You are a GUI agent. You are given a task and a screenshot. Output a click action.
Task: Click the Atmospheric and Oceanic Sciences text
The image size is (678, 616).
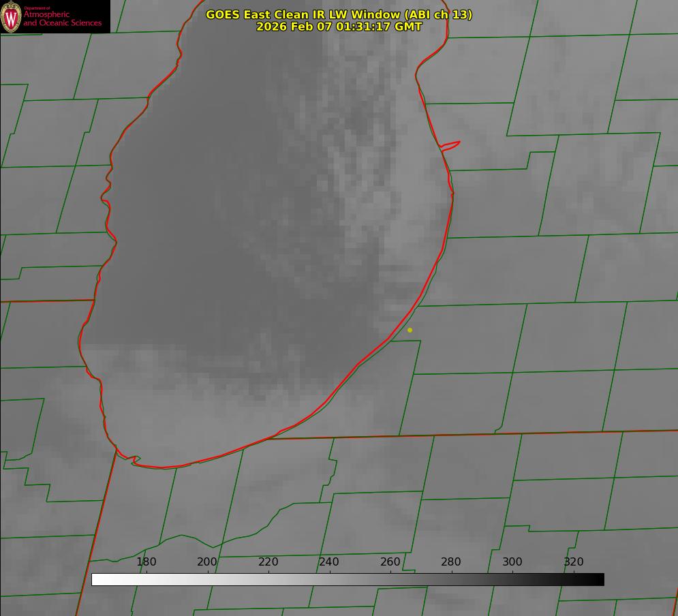point(62,18)
